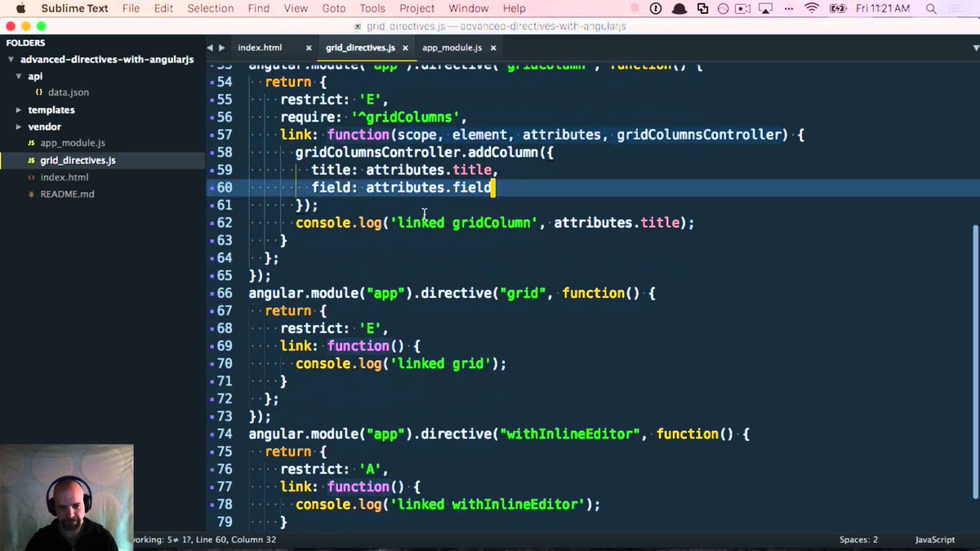
Task: Click the right tab-navigation arrow above the editor
Action: coord(220,47)
